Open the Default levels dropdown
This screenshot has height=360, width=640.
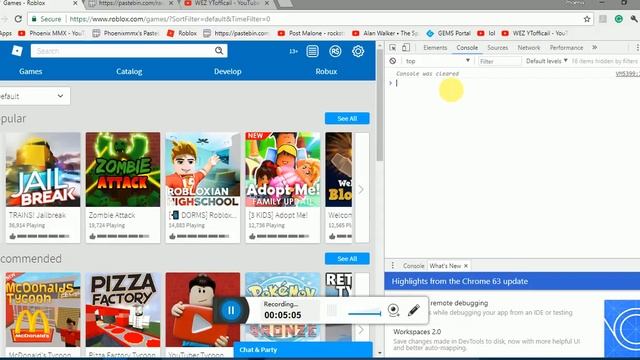(547, 61)
